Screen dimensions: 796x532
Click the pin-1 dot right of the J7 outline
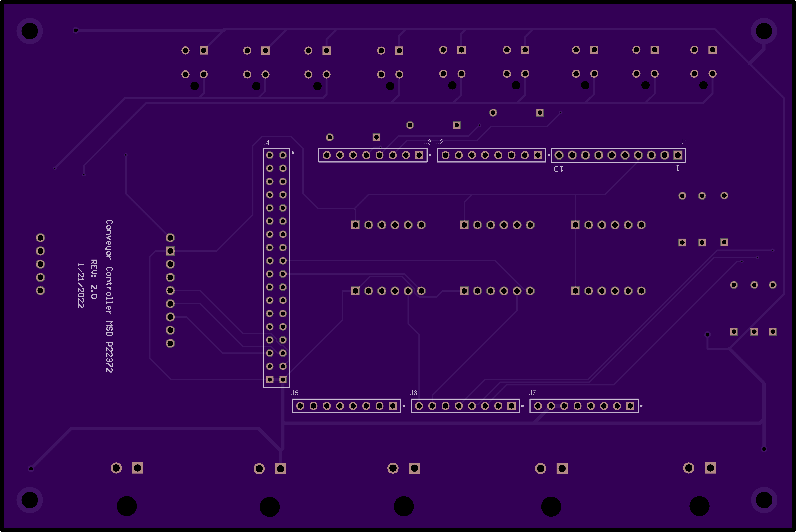[641, 406]
